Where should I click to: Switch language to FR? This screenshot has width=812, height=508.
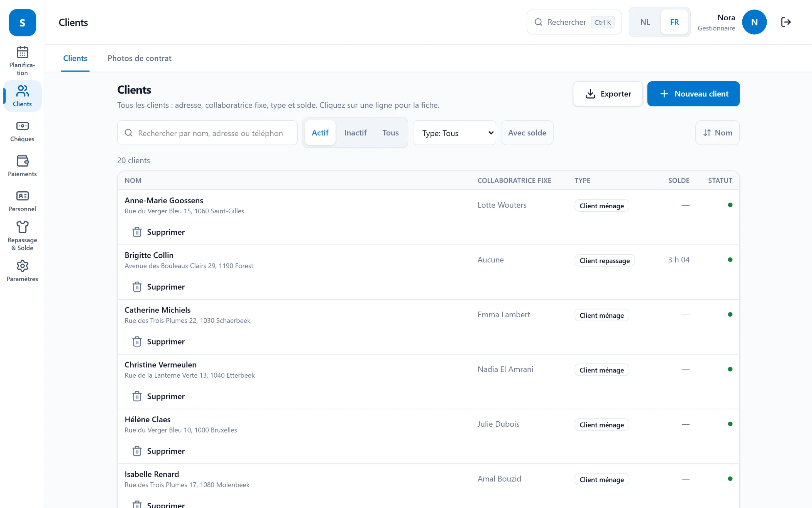coord(674,22)
